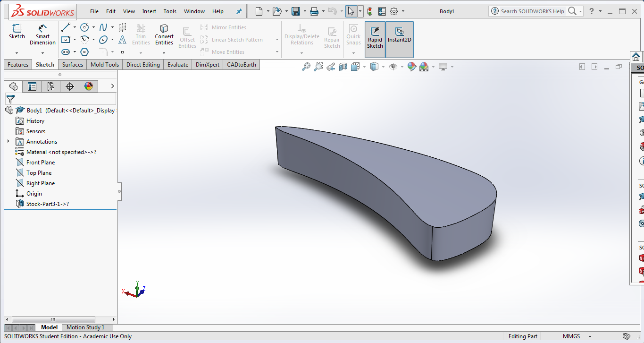Click the Save disk icon
644x343 pixels.
(296, 11)
